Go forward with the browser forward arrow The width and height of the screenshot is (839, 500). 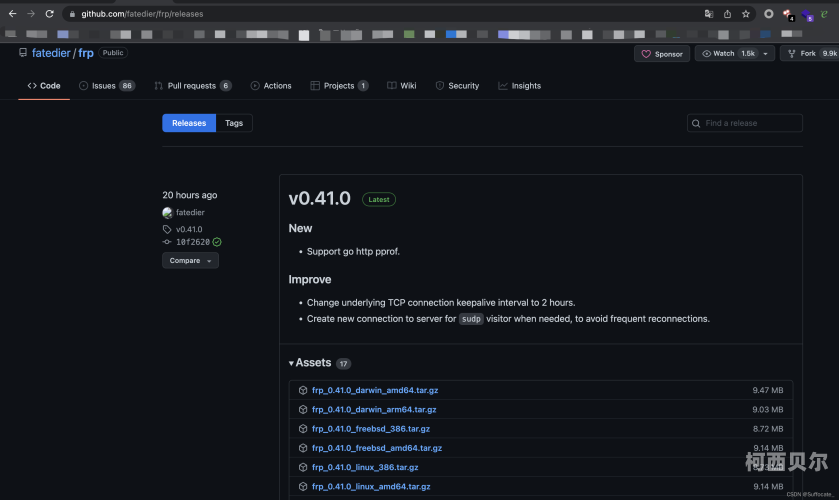(31, 14)
